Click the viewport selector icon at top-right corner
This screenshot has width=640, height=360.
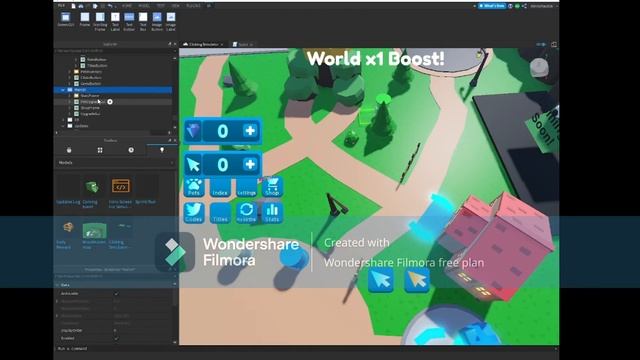554,44
